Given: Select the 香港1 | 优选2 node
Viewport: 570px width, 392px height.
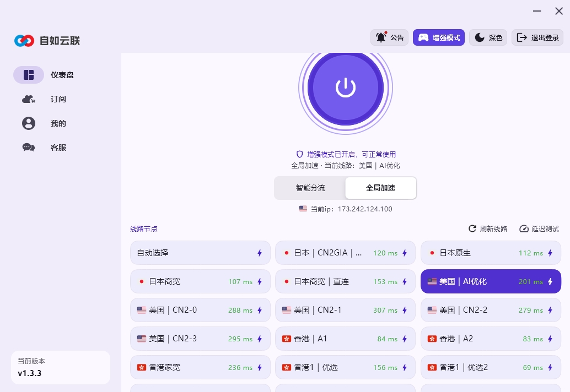Looking at the screenshot, I should point(491,367).
